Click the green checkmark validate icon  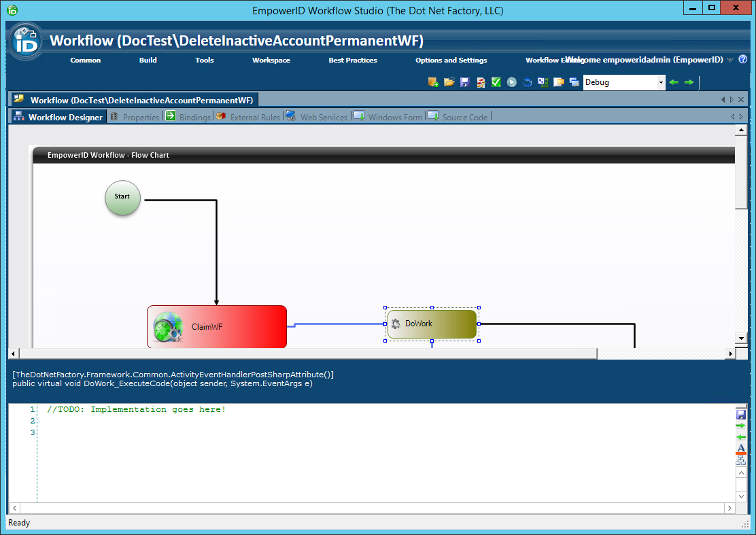click(496, 82)
